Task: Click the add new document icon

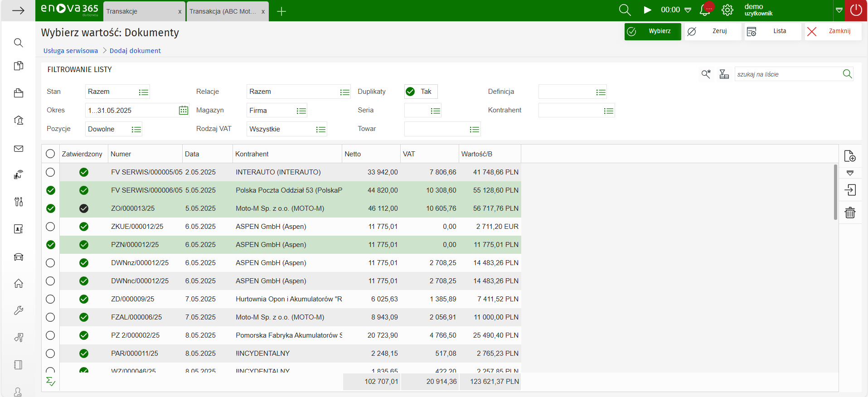Action: (850, 156)
